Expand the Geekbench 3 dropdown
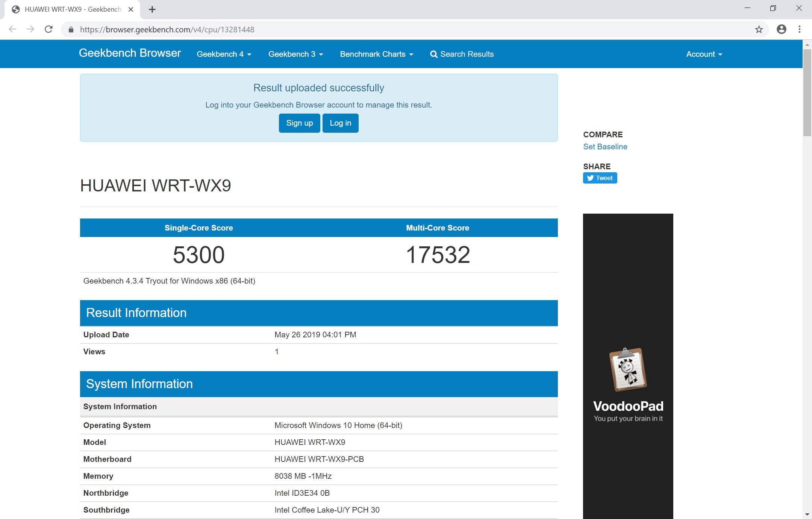Image resolution: width=812 pixels, height=519 pixels. click(x=295, y=54)
